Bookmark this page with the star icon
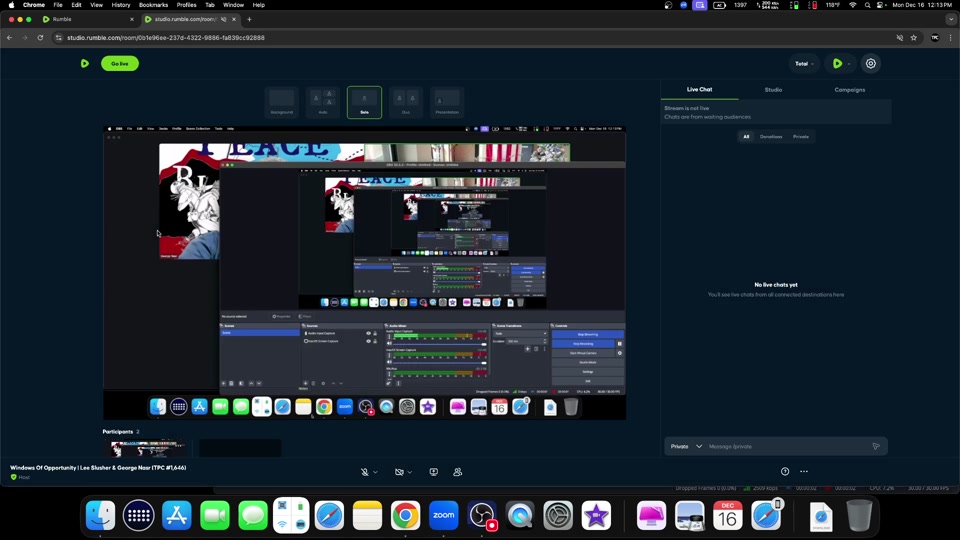The height and width of the screenshot is (540, 960). point(914,38)
